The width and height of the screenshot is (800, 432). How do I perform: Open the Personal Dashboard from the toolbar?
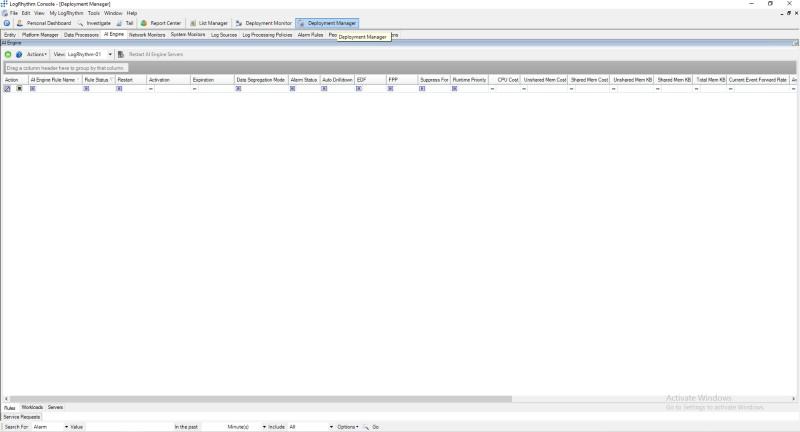[44, 23]
